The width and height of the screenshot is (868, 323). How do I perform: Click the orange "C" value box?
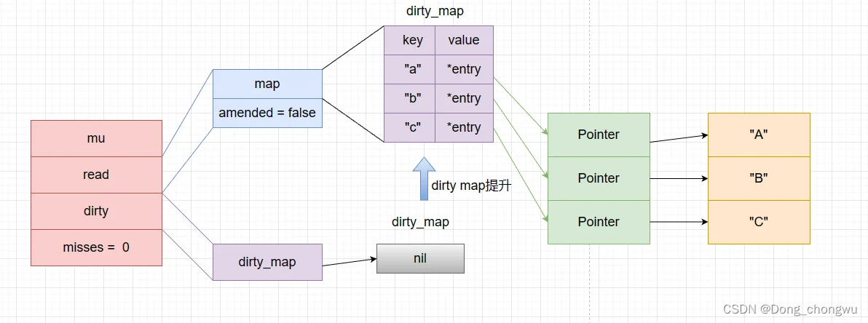(759, 222)
